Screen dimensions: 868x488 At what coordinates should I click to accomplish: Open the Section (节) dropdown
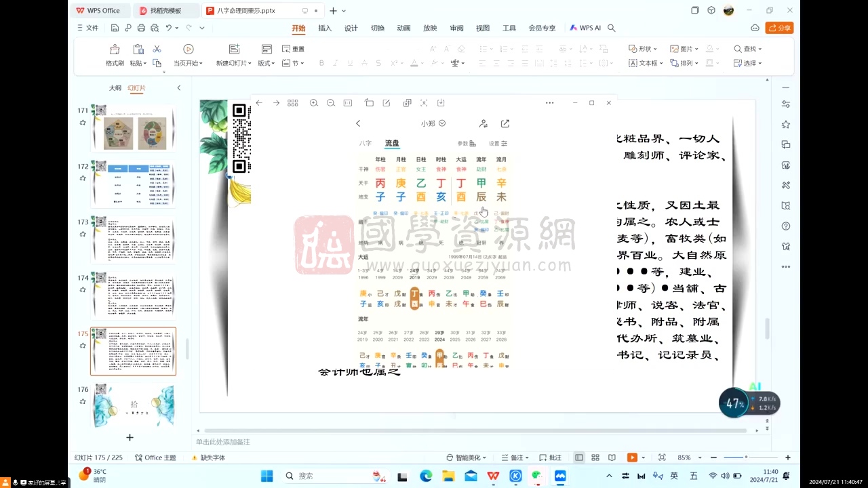(293, 63)
